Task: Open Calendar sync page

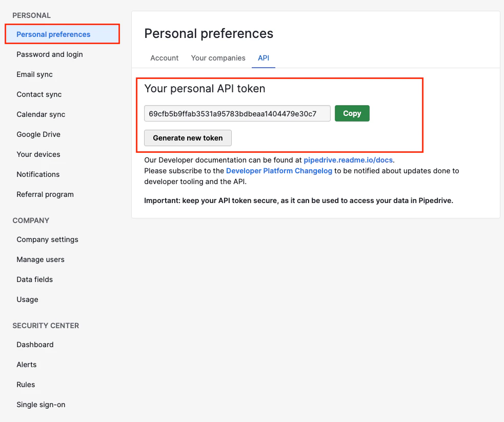Action: (41, 114)
